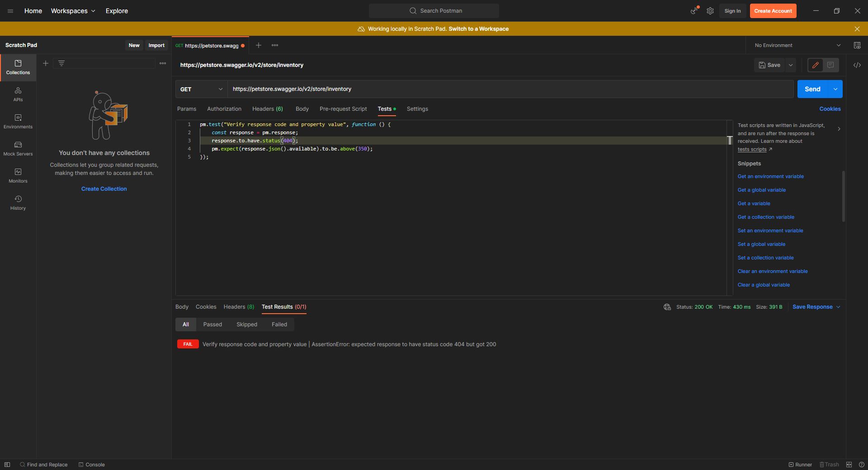Open the Explore page

pyautogui.click(x=117, y=11)
